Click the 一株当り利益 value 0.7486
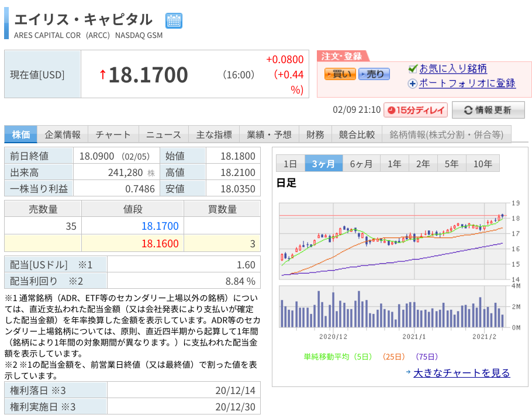The image size is (532, 418). pyautogui.click(x=140, y=189)
